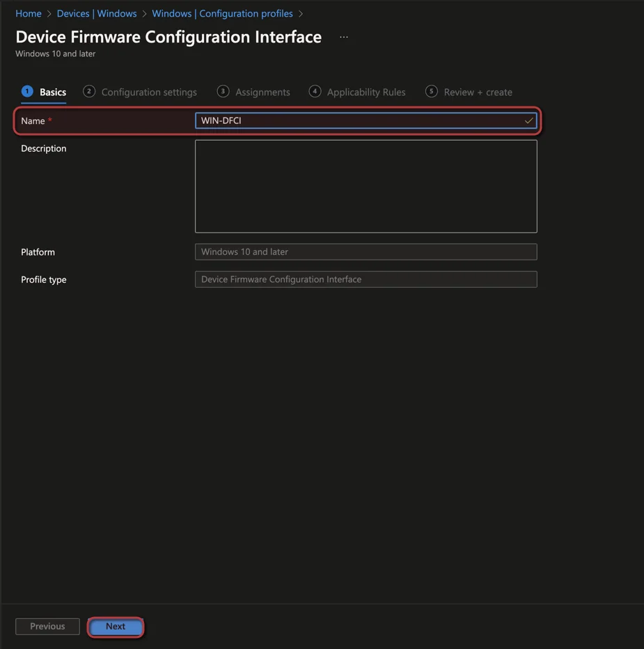The height and width of the screenshot is (649, 644).
Task: Click the Platform label
Action: [x=38, y=252]
